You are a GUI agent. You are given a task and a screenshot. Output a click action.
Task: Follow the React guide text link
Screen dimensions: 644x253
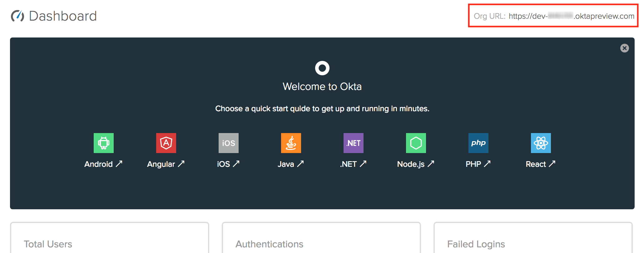click(540, 164)
